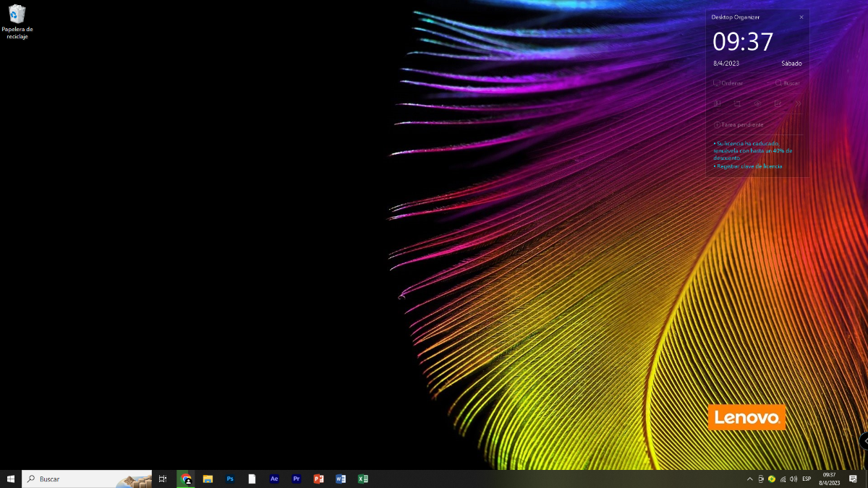Image resolution: width=868 pixels, height=488 pixels.
Task: Click the Buscar taskbar search box
Action: coord(87,479)
